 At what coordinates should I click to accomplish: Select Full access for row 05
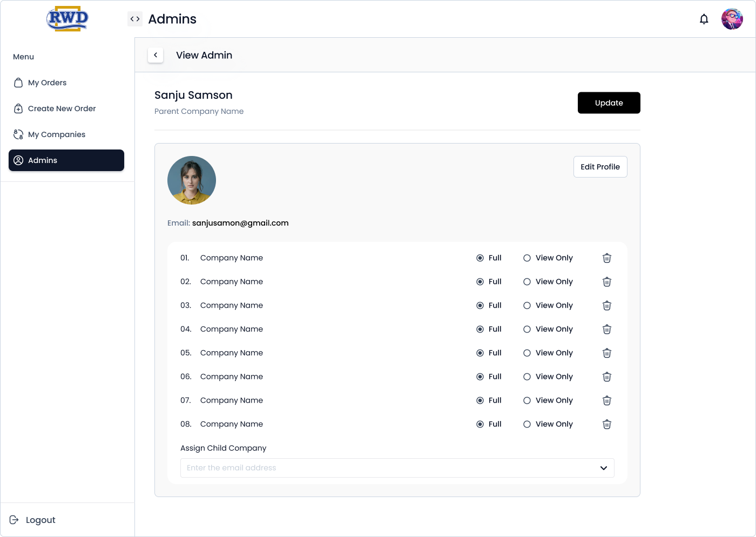pyautogui.click(x=480, y=353)
